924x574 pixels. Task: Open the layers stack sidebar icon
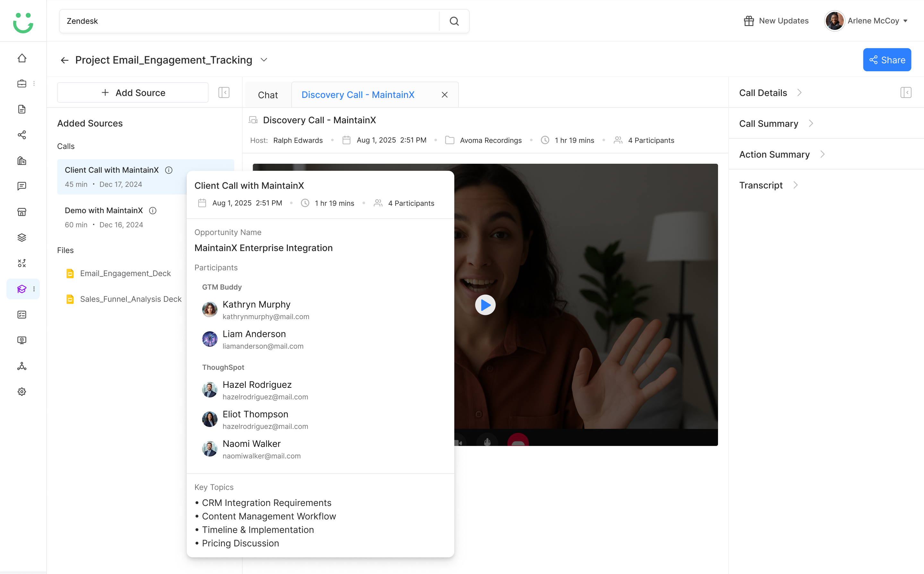pos(22,238)
